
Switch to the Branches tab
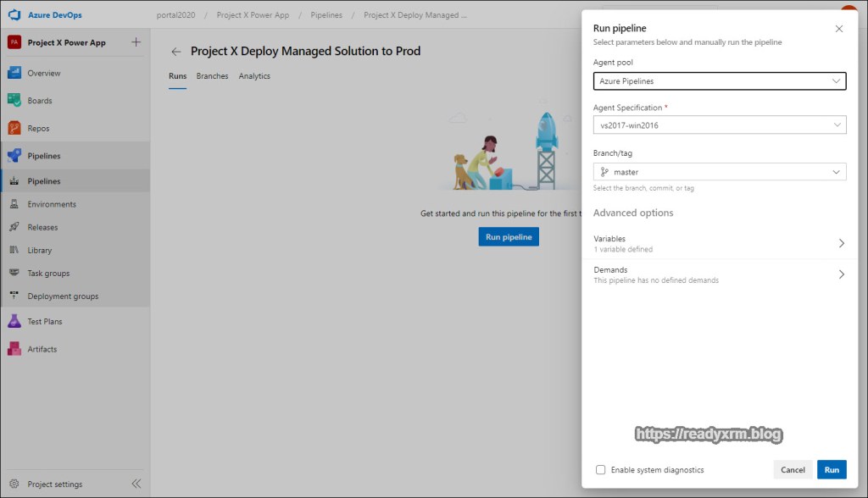212,76
